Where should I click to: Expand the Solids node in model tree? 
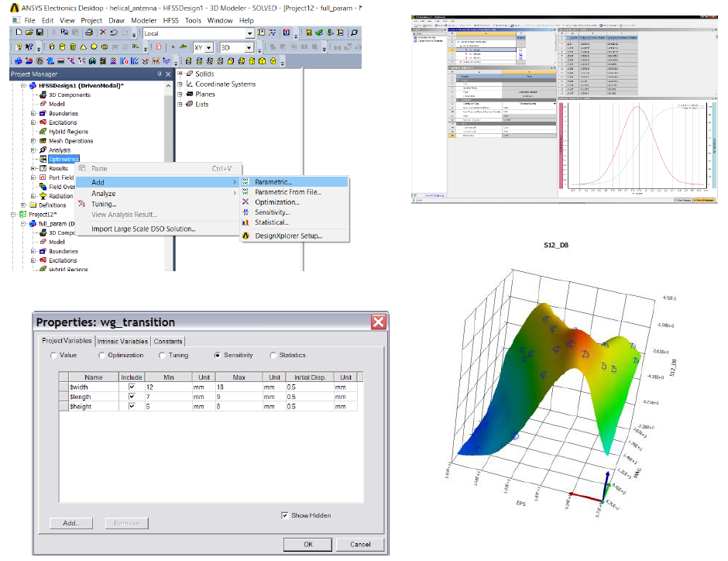coord(180,74)
